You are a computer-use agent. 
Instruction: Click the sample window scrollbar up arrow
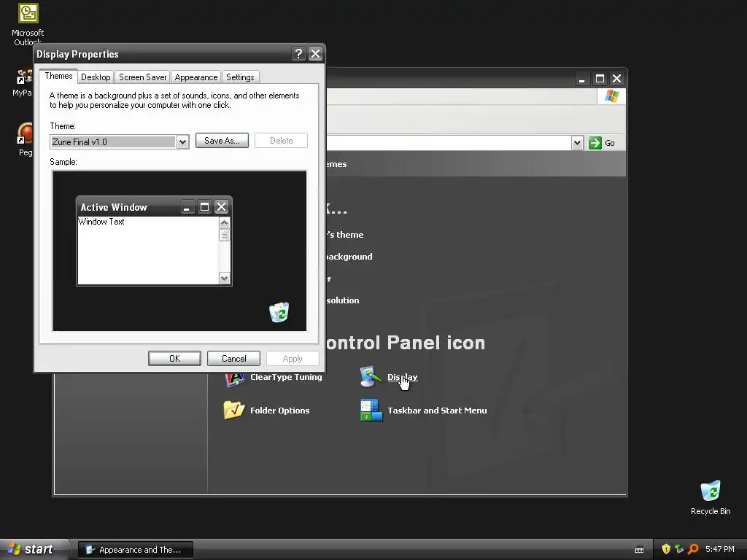225,223
